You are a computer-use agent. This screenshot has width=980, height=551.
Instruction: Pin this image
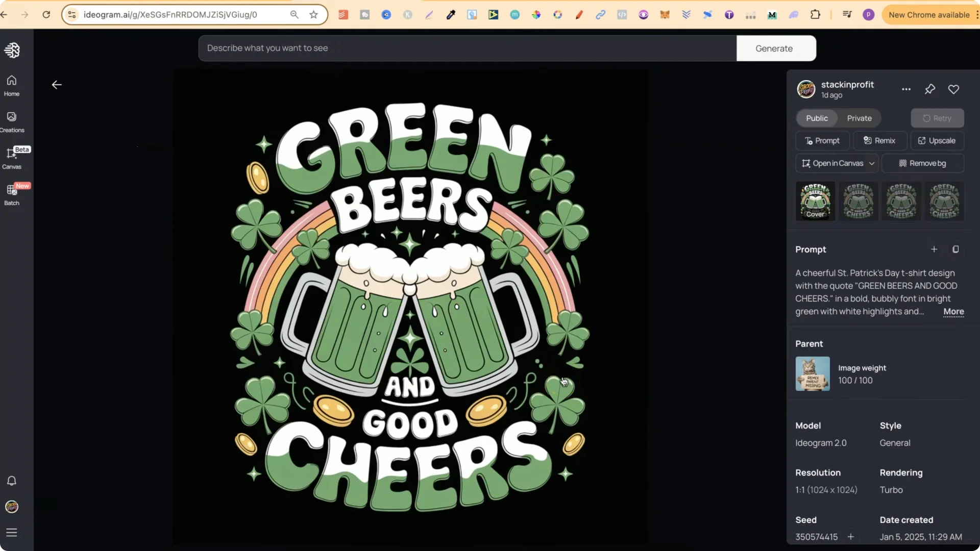pos(930,89)
